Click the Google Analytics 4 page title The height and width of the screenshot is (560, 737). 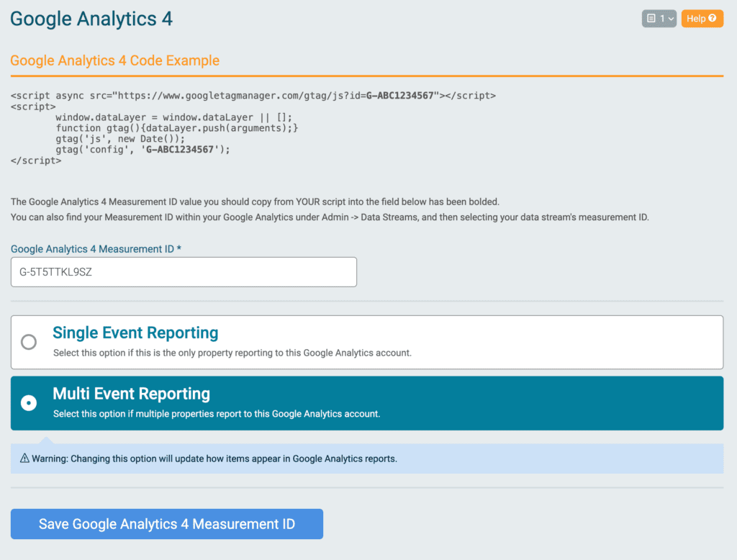click(x=91, y=19)
